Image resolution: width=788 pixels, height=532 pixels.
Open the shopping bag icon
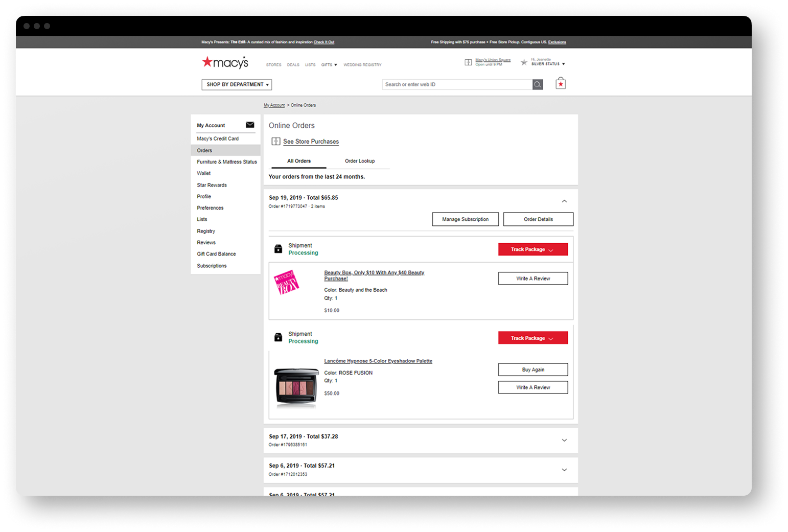pyautogui.click(x=561, y=83)
